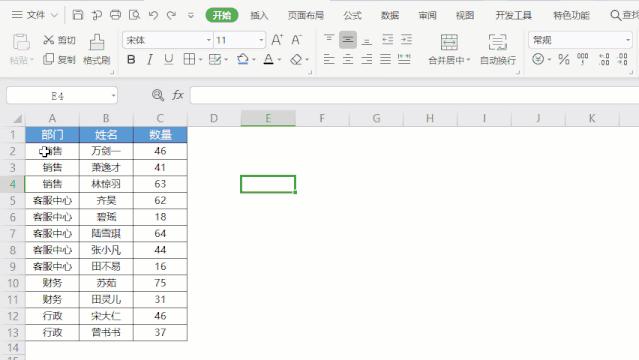Align text right
Image resolution: width=639 pixels, height=360 pixels.
pos(366,60)
